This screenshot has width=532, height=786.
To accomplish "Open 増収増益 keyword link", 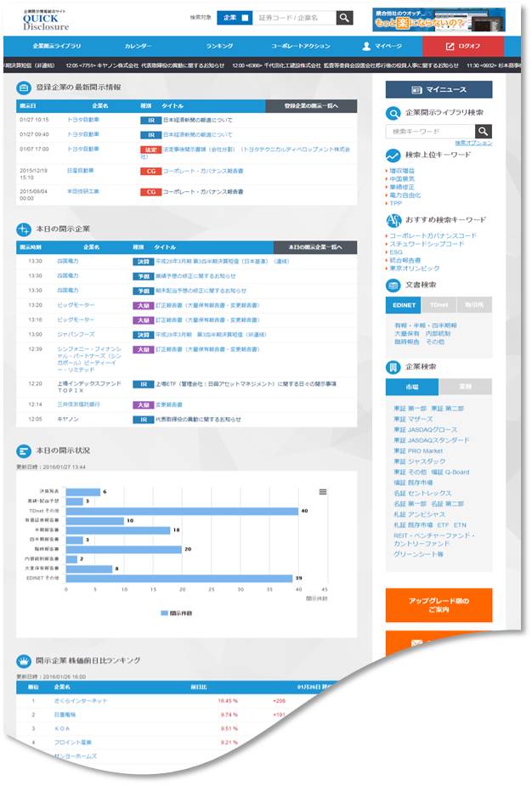I will click(x=402, y=171).
